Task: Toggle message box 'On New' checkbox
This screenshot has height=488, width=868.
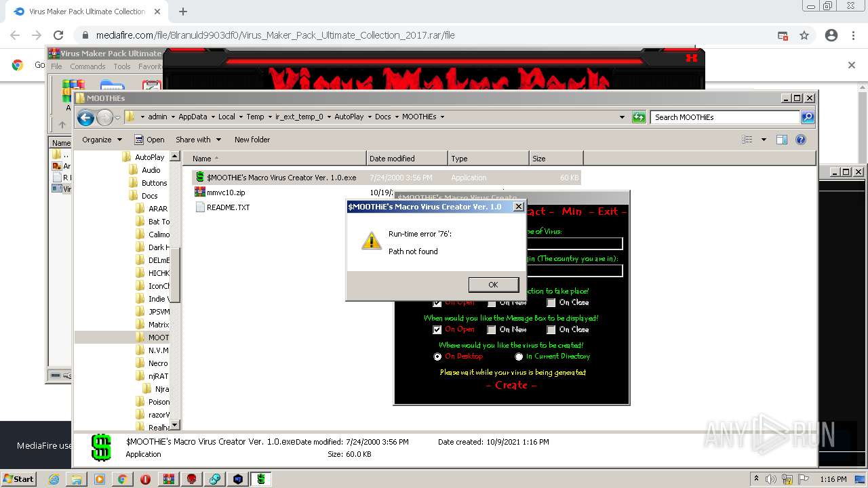Action: [x=492, y=330]
